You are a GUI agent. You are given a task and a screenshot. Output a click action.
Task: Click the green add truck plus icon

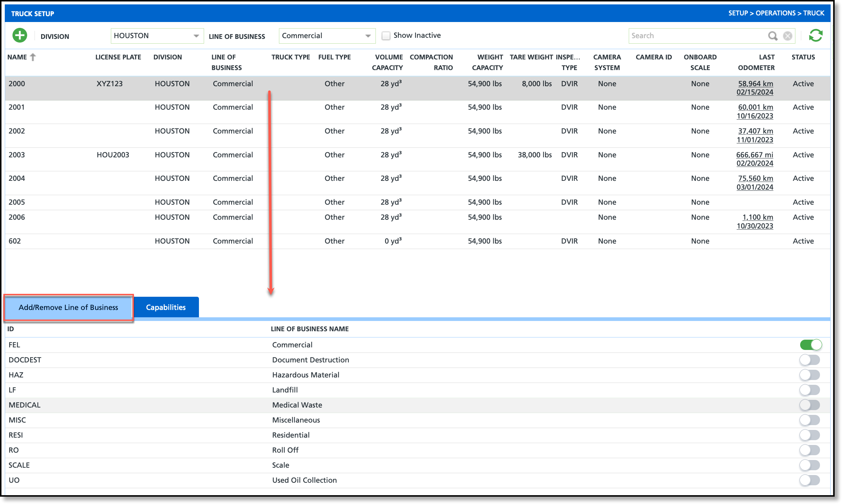pyautogui.click(x=20, y=36)
